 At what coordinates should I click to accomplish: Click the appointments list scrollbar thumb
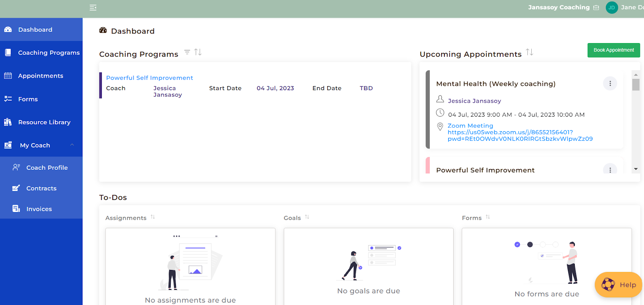(636, 84)
